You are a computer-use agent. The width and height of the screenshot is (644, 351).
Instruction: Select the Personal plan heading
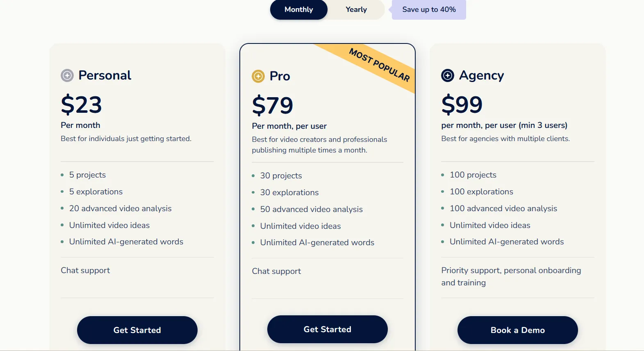pos(105,75)
